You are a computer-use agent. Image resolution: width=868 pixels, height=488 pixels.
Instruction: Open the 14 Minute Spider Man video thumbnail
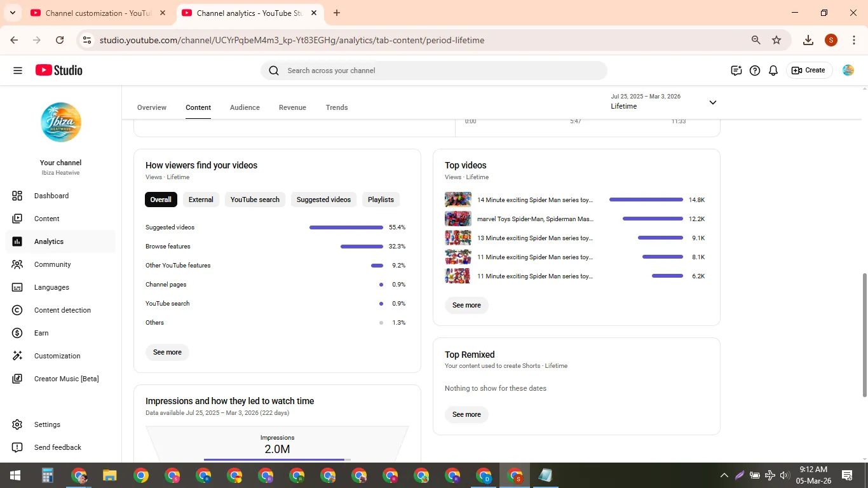pos(458,200)
